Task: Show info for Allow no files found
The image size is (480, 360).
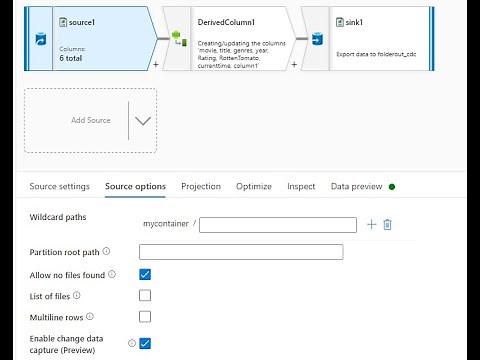Action: [112, 274]
